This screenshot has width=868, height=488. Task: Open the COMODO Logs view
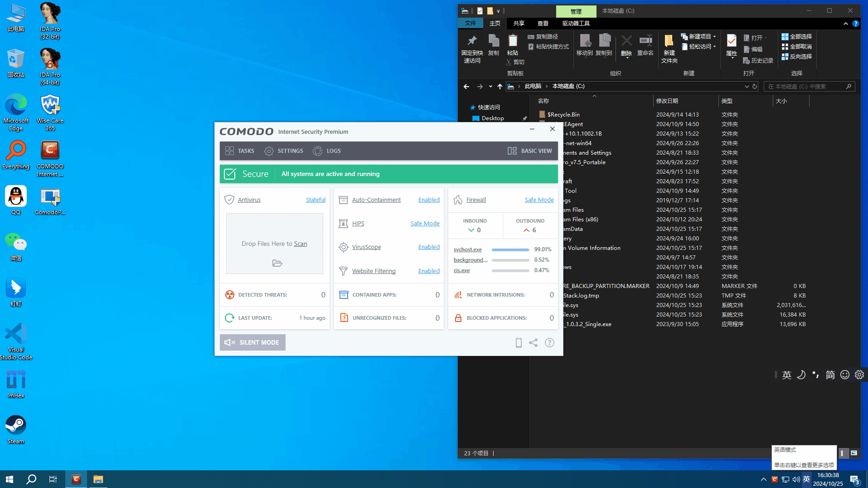click(327, 151)
